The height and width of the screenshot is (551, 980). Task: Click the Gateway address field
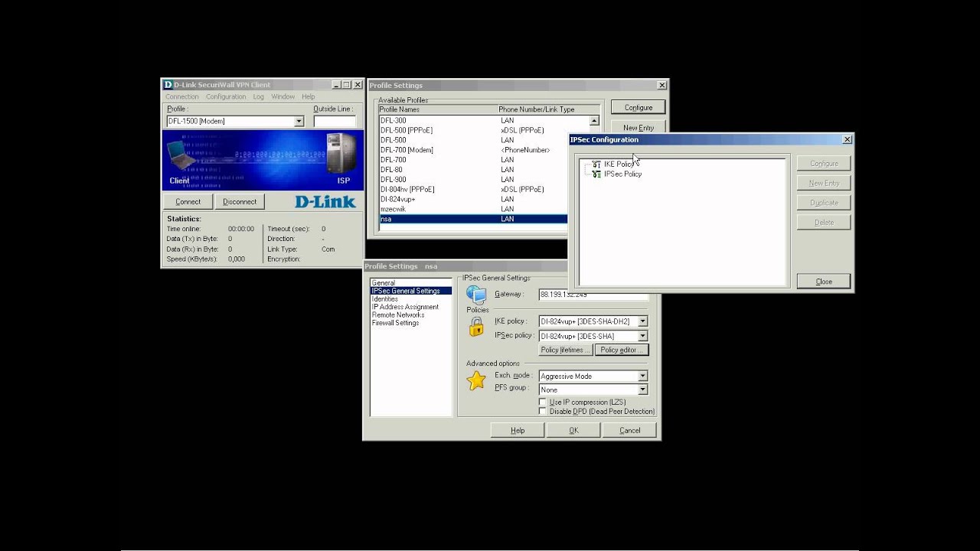(593, 295)
